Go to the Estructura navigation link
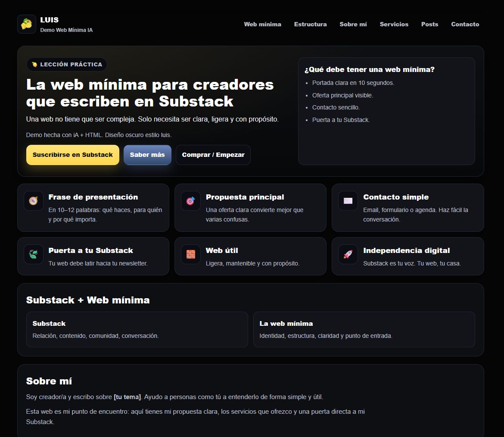The height and width of the screenshot is (437, 504). (x=310, y=25)
